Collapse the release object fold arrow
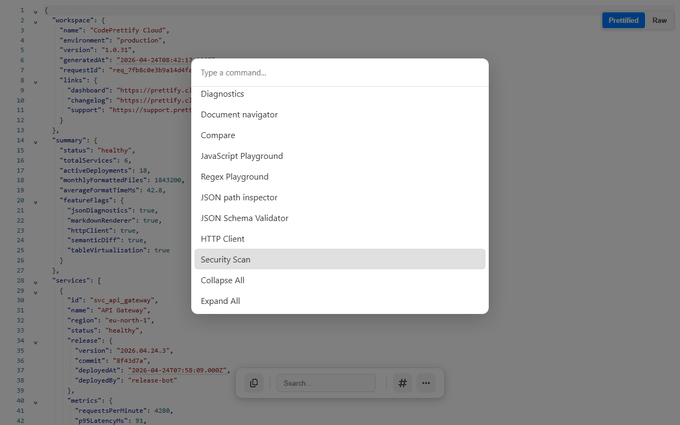The width and height of the screenshot is (680, 425). [x=36, y=342]
